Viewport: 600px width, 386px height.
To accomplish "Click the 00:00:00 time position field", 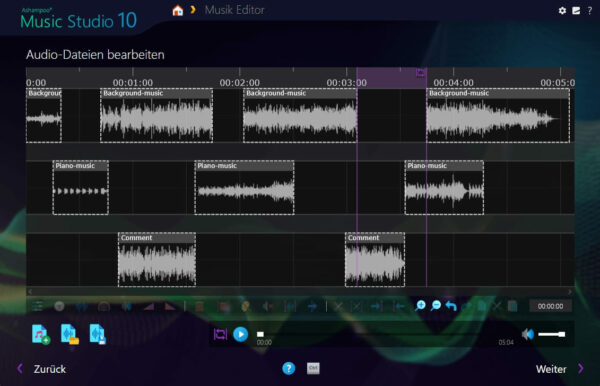I will click(550, 306).
